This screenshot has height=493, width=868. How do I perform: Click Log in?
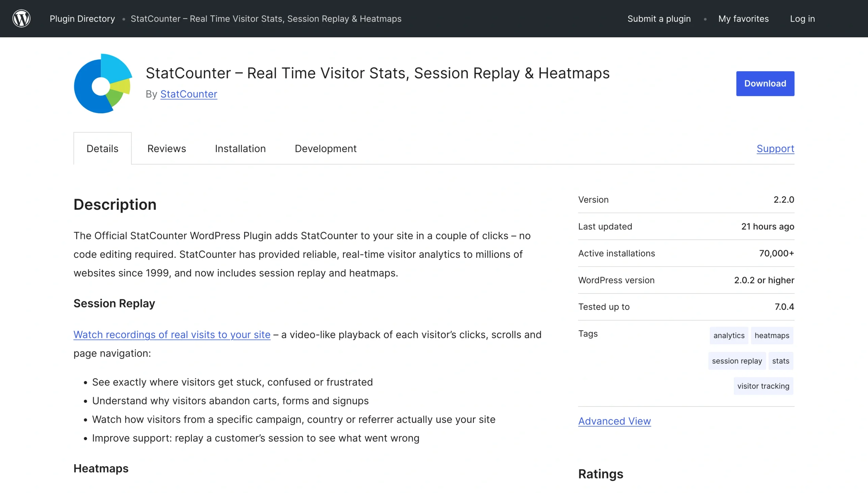click(802, 19)
